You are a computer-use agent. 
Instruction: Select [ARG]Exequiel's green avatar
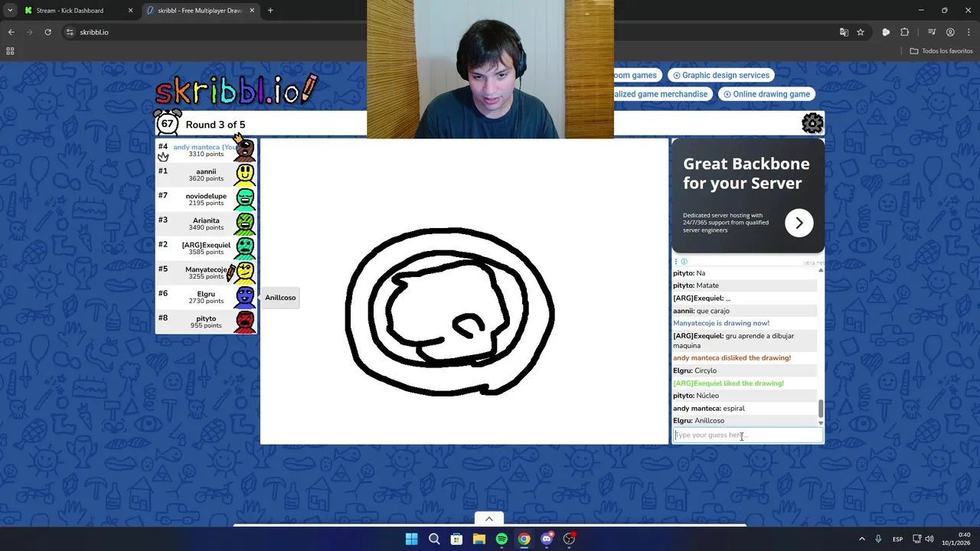245,248
